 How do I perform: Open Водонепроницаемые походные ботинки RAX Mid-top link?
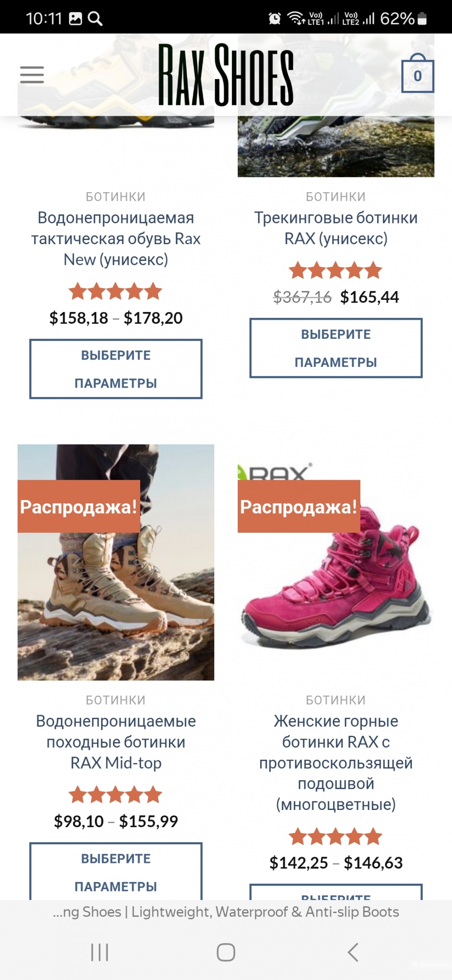click(116, 742)
